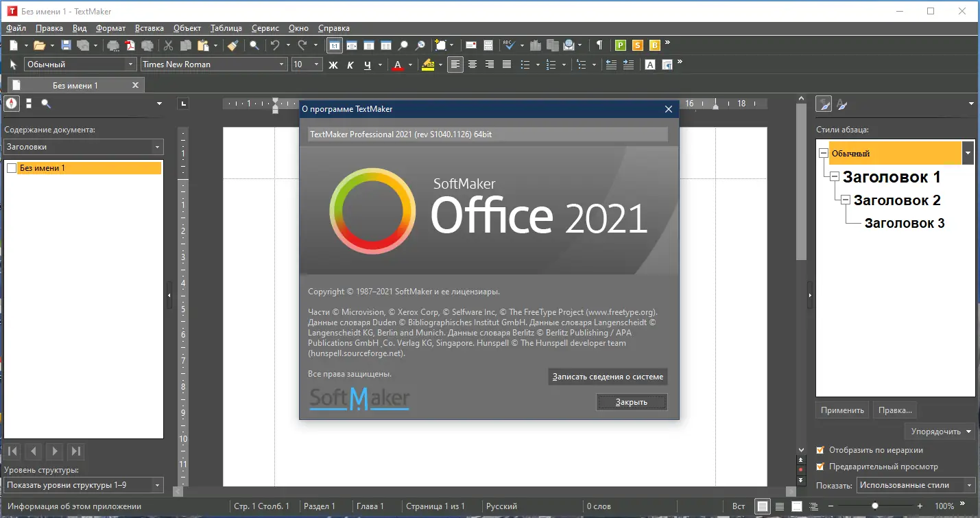
Task: Open the 'Формат' menu
Action: 111,28
